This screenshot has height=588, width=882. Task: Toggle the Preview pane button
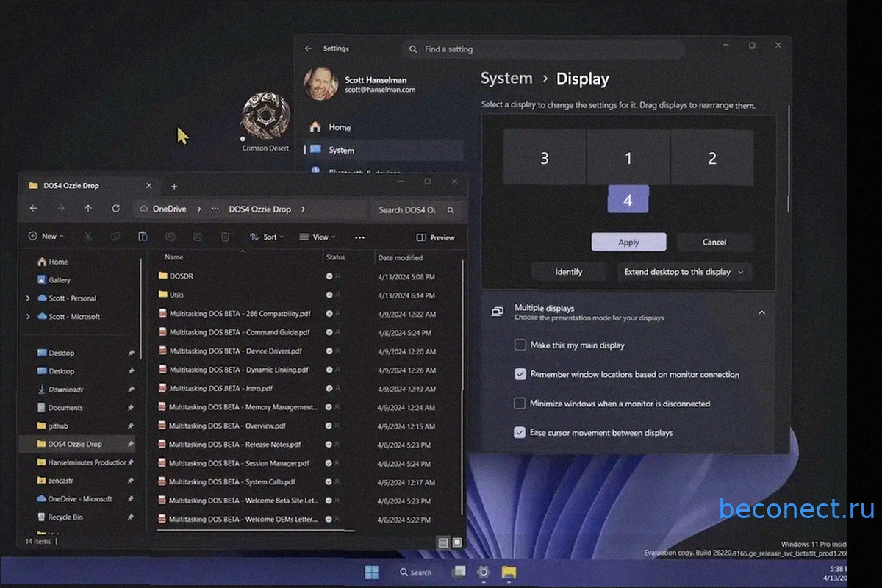coord(435,237)
